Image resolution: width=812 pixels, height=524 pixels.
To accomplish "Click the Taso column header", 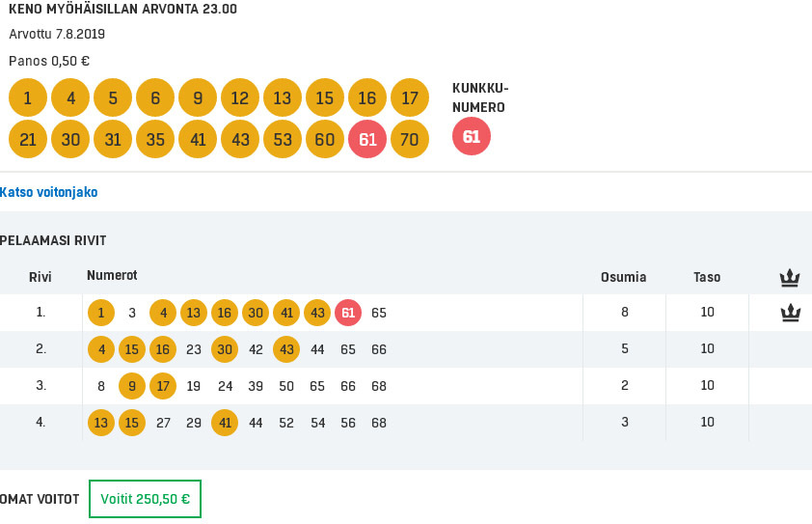I will 707,277.
